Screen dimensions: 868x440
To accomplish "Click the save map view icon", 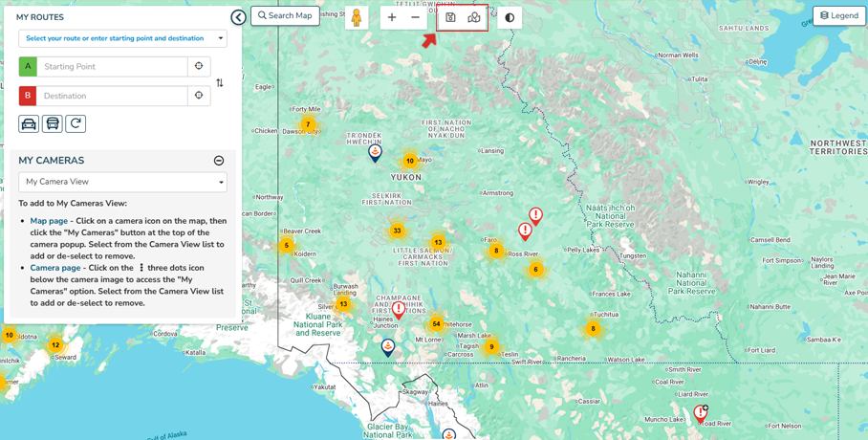I will pos(451,17).
